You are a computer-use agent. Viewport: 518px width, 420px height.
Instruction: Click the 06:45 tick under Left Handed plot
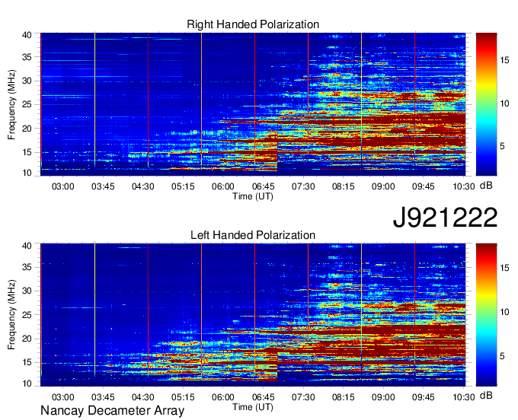(x=263, y=397)
